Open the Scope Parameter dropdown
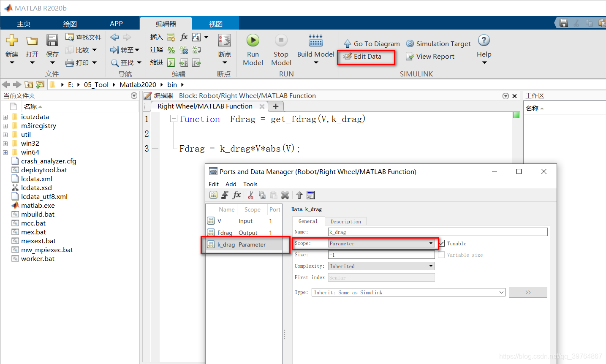 point(381,243)
